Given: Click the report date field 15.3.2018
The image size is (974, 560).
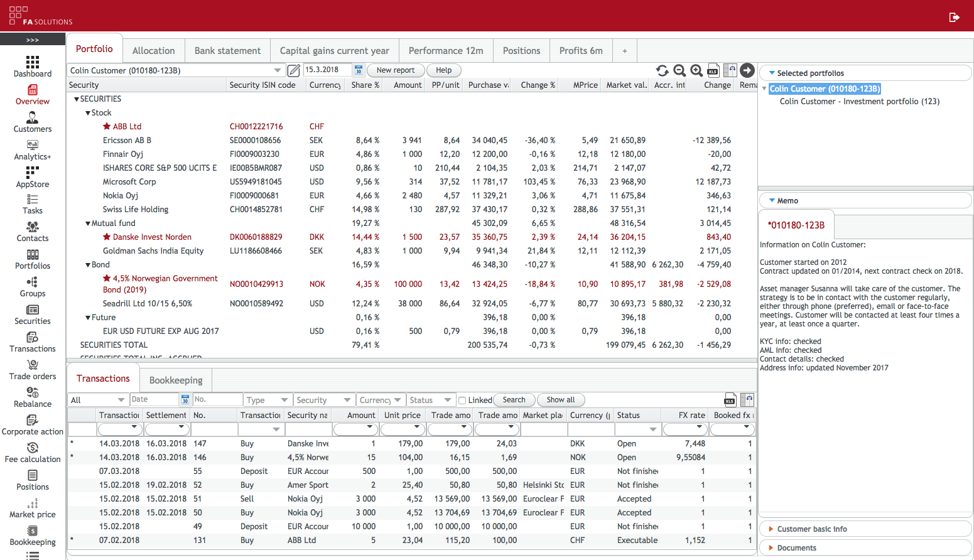Looking at the screenshot, I should point(328,70).
